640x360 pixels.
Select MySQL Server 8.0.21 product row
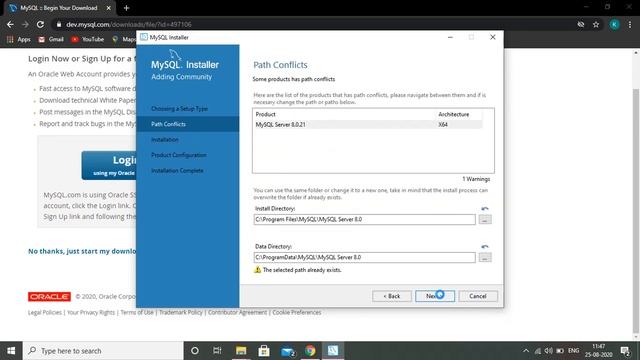coord(369,124)
